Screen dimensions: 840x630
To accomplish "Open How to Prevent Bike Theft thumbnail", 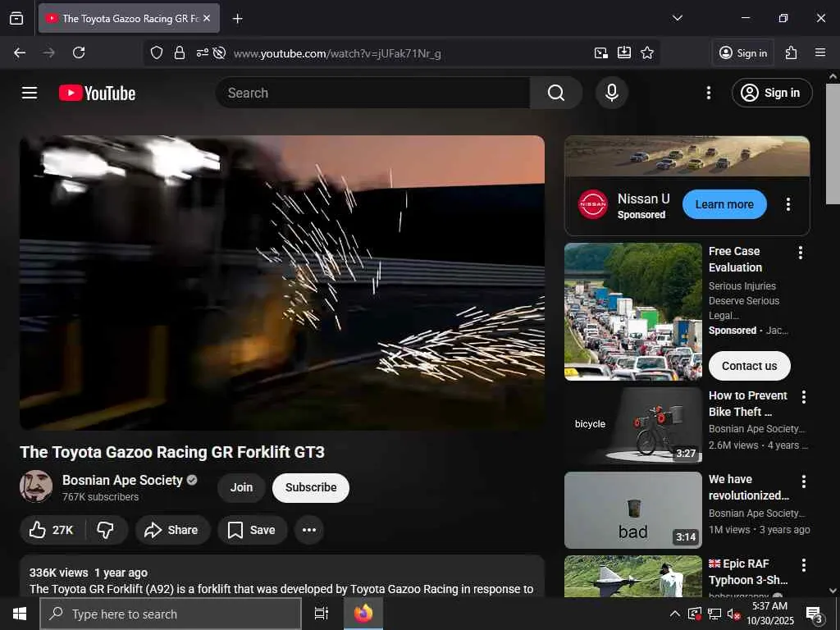I will pos(632,426).
